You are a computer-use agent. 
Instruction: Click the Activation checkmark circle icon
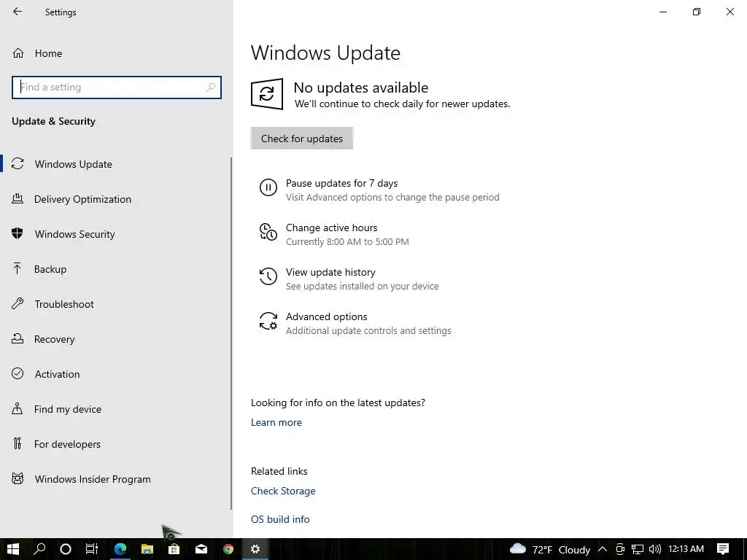pyautogui.click(x=18, y=373)
